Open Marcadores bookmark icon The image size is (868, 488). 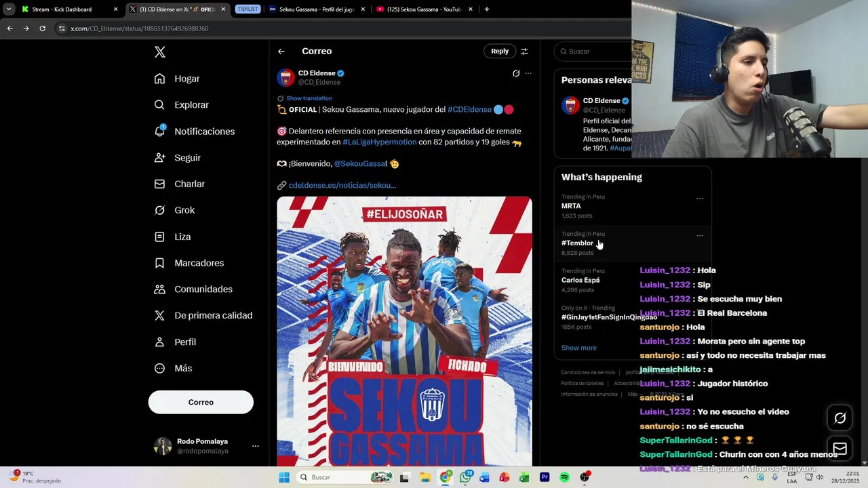click(159, 263)
